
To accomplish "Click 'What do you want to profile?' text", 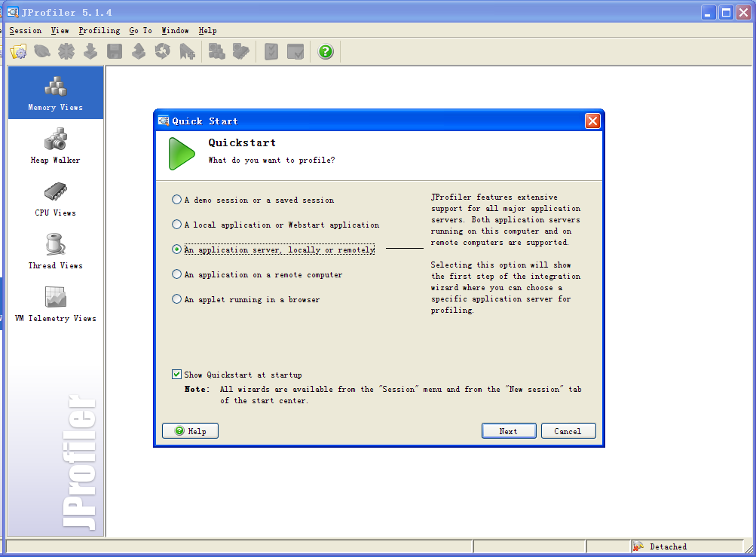I will pos(271,160).
